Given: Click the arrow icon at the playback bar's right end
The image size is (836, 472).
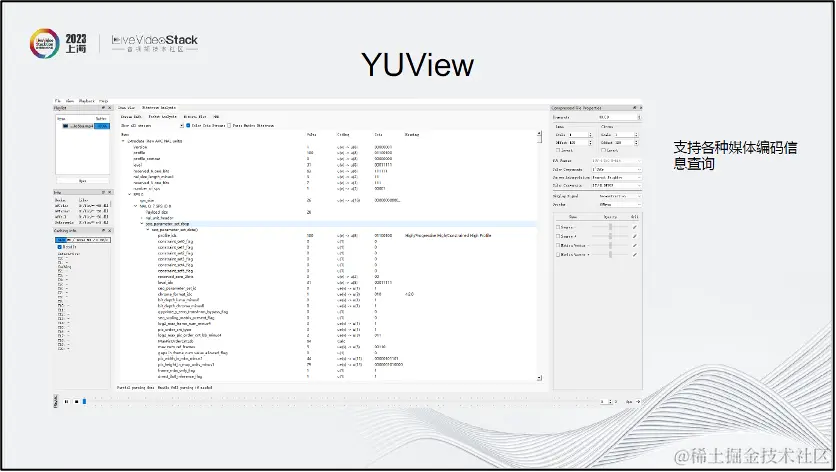Looking at the screenshot, I should pos(638,401).
